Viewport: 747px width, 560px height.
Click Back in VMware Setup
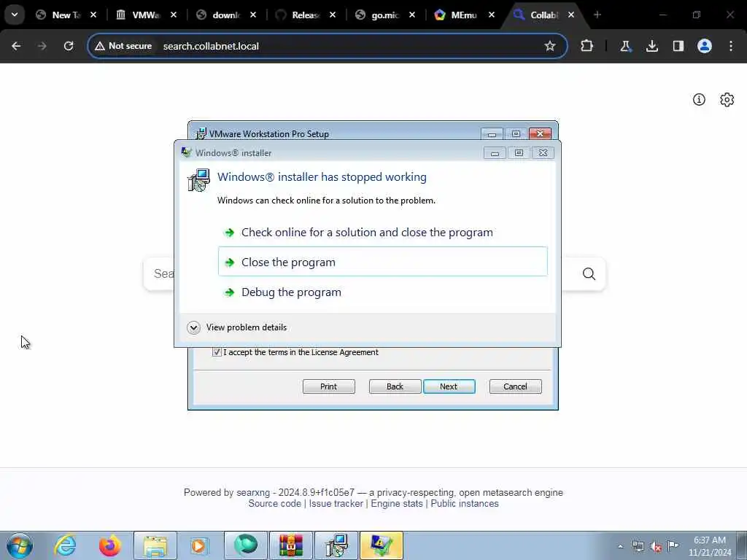pyautogui.click(x=395, y=386)
